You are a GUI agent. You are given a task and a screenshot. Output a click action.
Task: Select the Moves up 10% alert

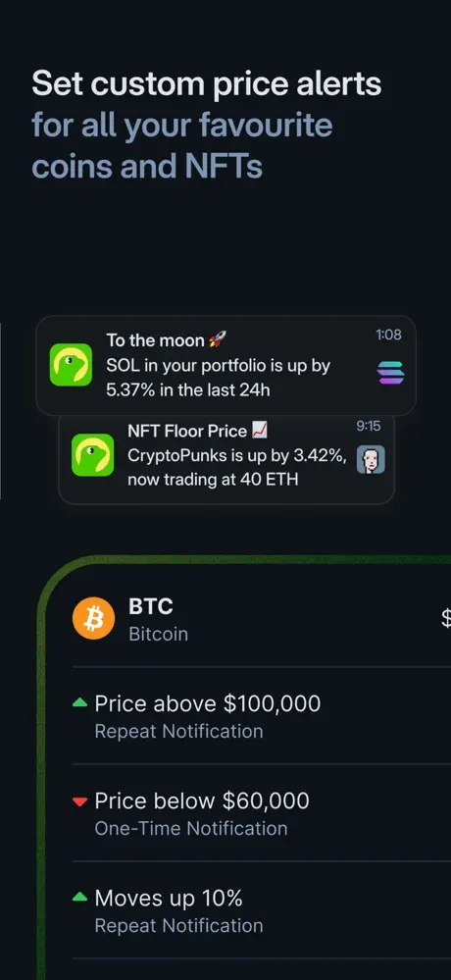[262, 910]
